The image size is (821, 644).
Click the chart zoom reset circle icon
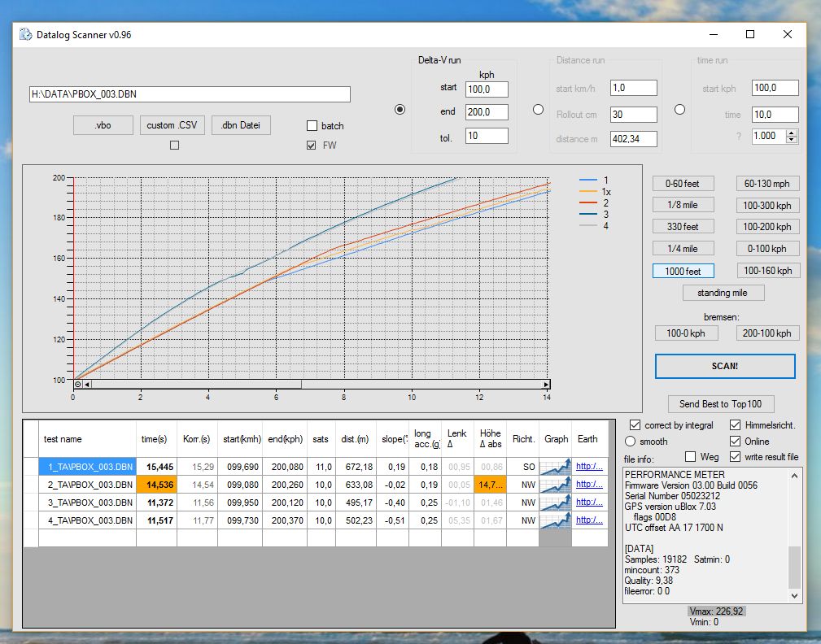click(x=78, y=384)
